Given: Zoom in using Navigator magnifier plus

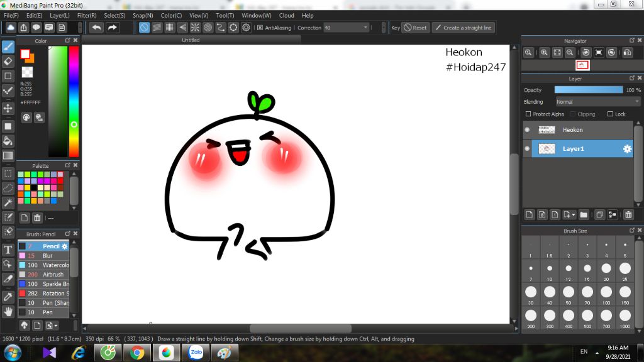Looking at the screenshot, I should [544, 53].
